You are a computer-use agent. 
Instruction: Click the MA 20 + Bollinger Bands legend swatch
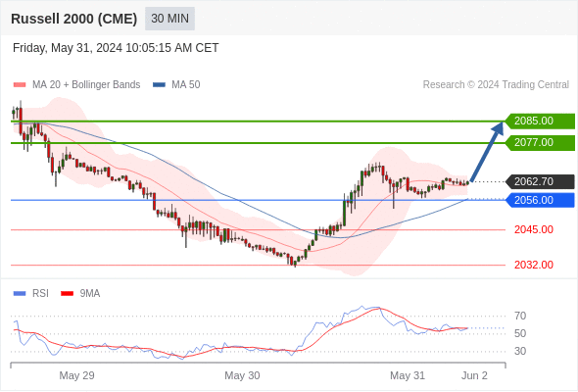(20, 85)
